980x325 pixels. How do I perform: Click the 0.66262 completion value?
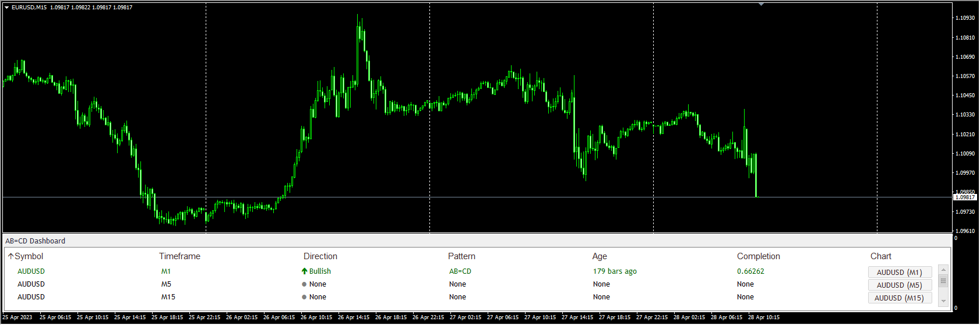tap(750, 271)
